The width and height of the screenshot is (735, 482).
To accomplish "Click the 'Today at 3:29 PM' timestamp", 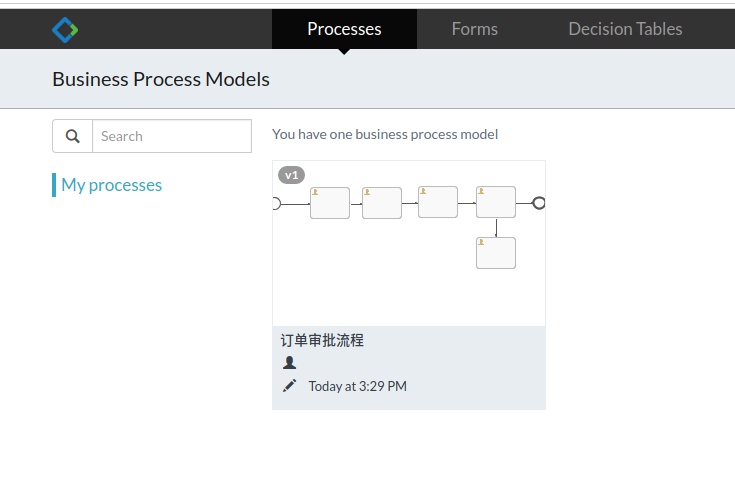I will (x=357, y=386).
